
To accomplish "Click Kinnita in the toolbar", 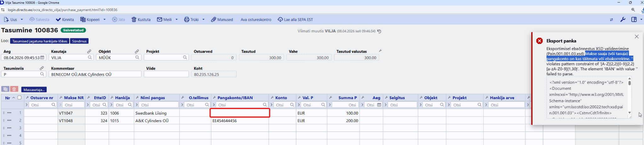I will (65, 19).
